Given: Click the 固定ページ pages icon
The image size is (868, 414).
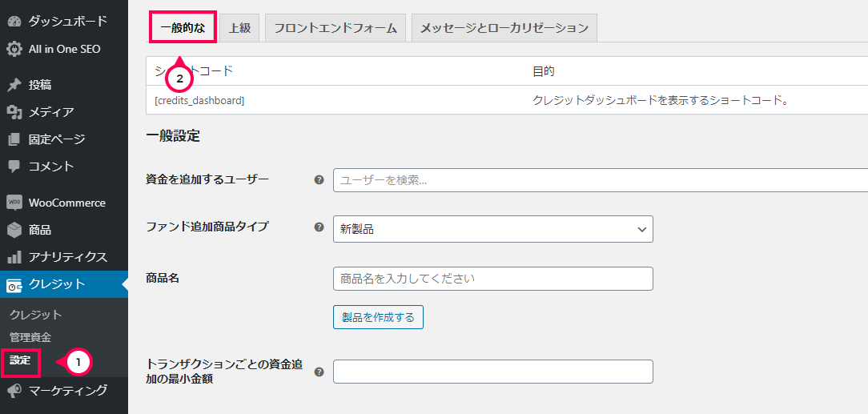Looking at the screenshot, I should pyautogui.click(x=14, y=139).
